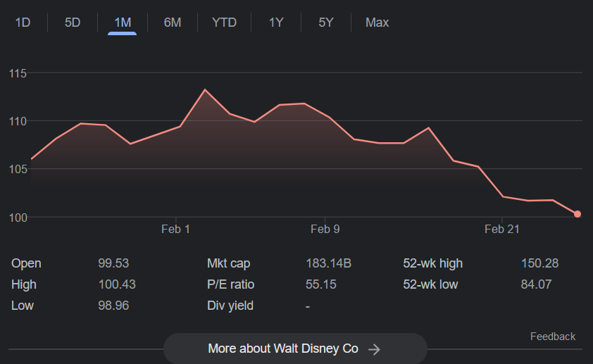This screenshot has width=593, height=364.
Task: Click the highest peak of the price line
Action: coord(205,89)
